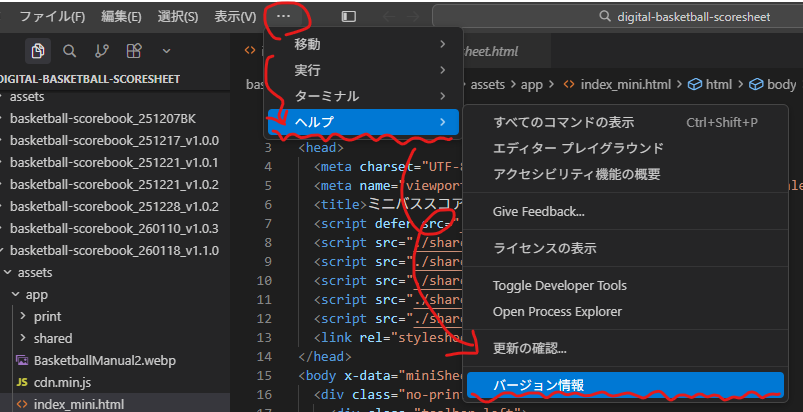This screenshot has width=803, height=412.
Task: Click the HTML icon of index_mini.html in tree
Action: 22,404
